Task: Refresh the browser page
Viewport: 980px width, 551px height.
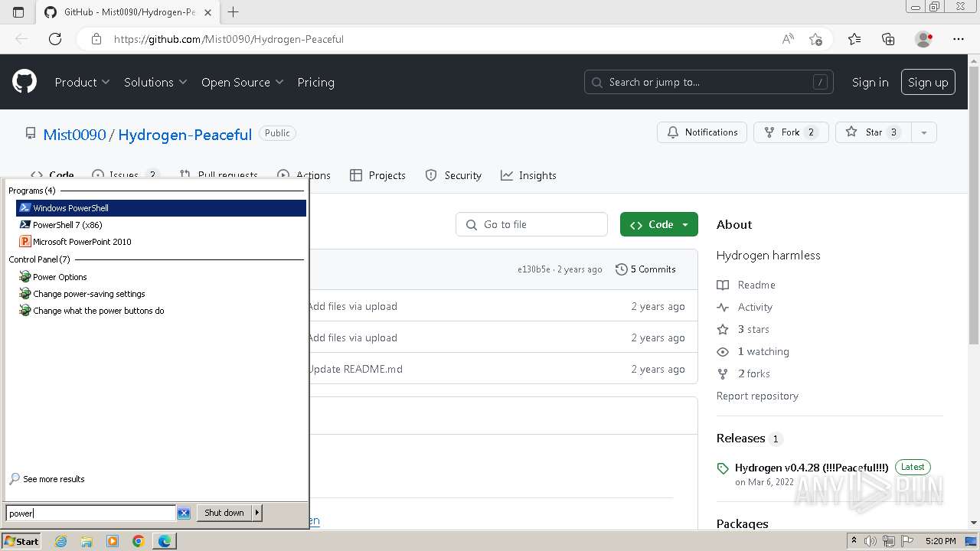Action: 55,39
